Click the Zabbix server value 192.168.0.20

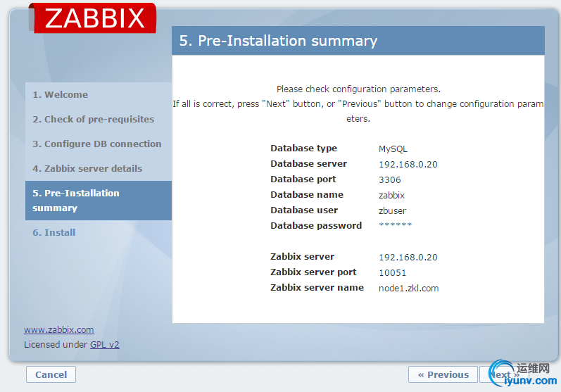tap(408, 257)
